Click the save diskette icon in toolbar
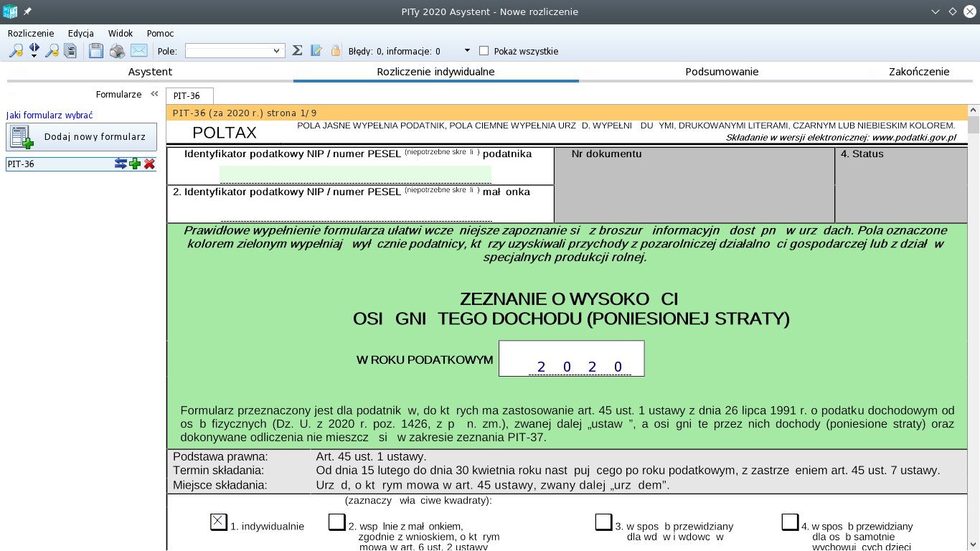This screenshot has height=551, width=980. pos(96,51)
